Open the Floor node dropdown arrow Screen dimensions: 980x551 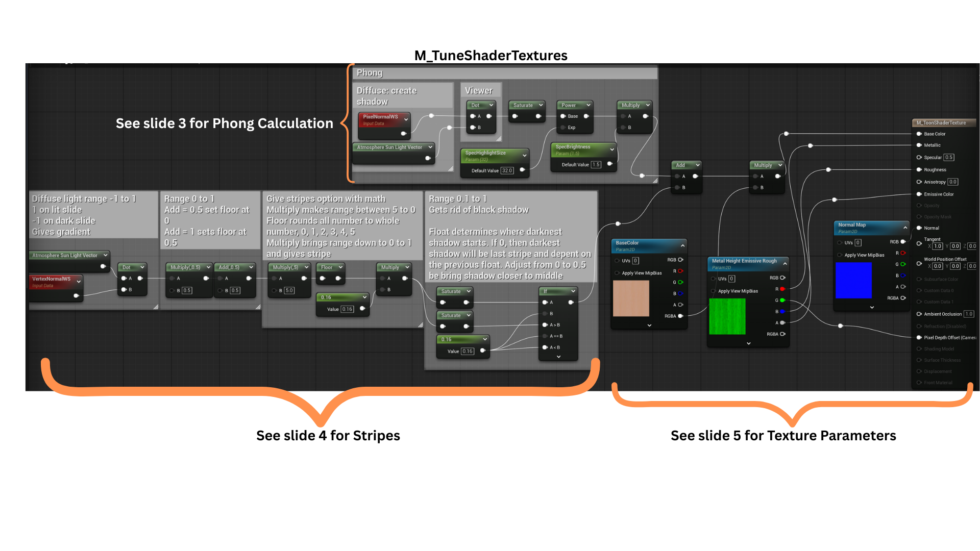pyautogui.click(x=340, y=267)
